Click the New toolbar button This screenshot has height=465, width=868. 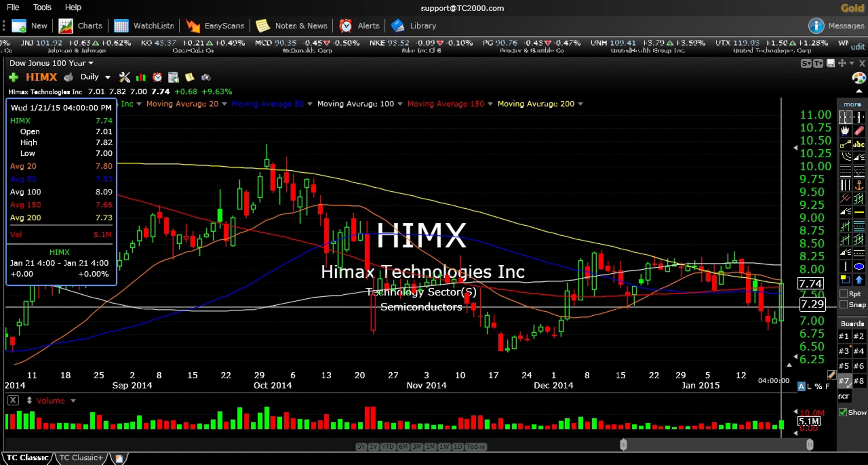click(x=29, y=26)
